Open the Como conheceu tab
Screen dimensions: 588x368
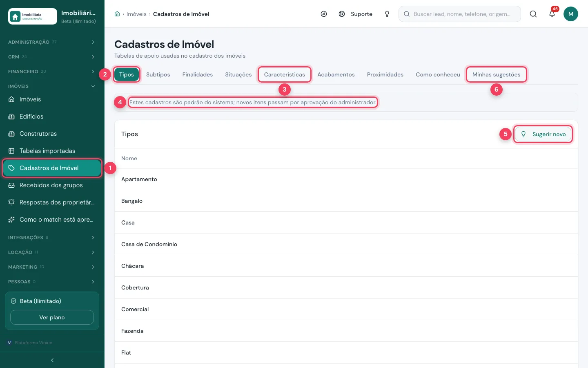coord(438,74)
